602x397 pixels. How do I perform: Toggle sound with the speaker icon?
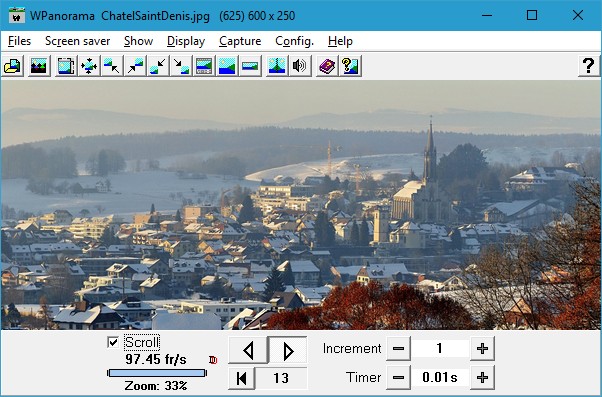click(300, 66)
